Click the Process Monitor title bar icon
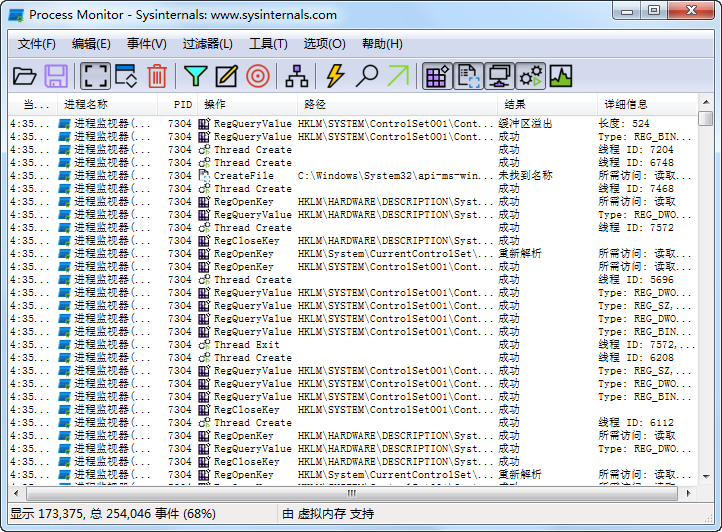Image resolution: width=722 pixels, height=532 pixels. [16, 15]
